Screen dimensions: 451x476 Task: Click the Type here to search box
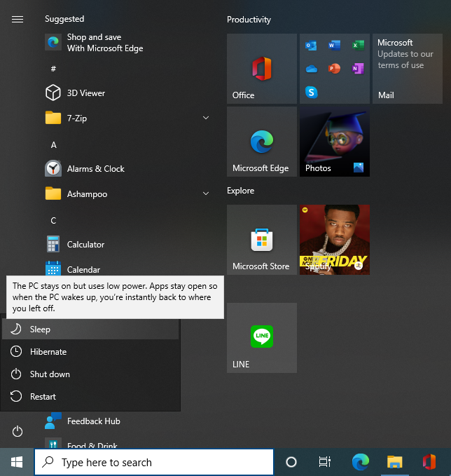154,462
